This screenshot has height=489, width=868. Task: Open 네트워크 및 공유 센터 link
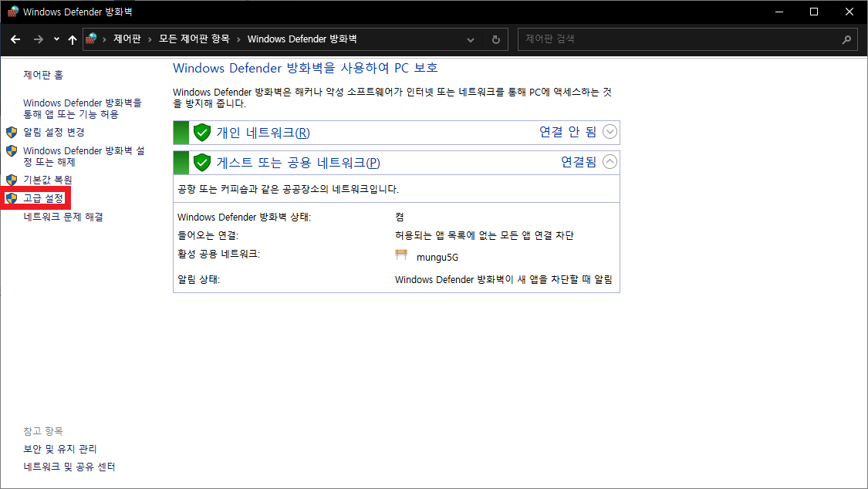(69, 467)
